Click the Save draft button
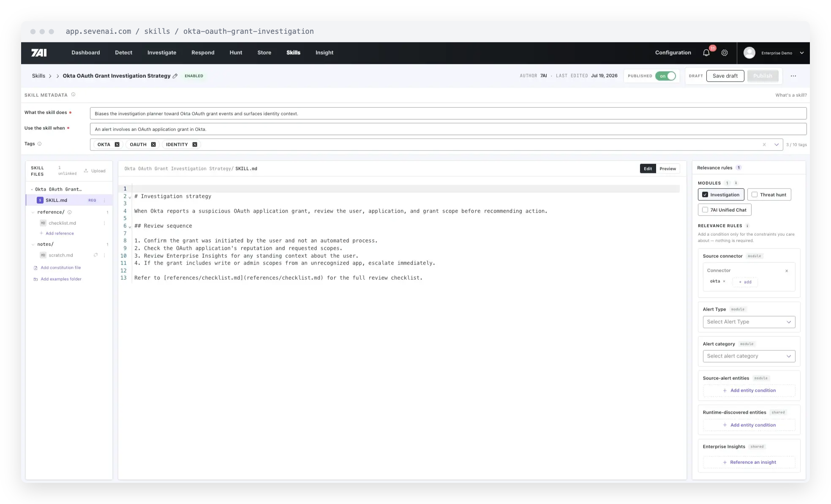This screenshot has width=831, height=504. (x=725, y=76)
